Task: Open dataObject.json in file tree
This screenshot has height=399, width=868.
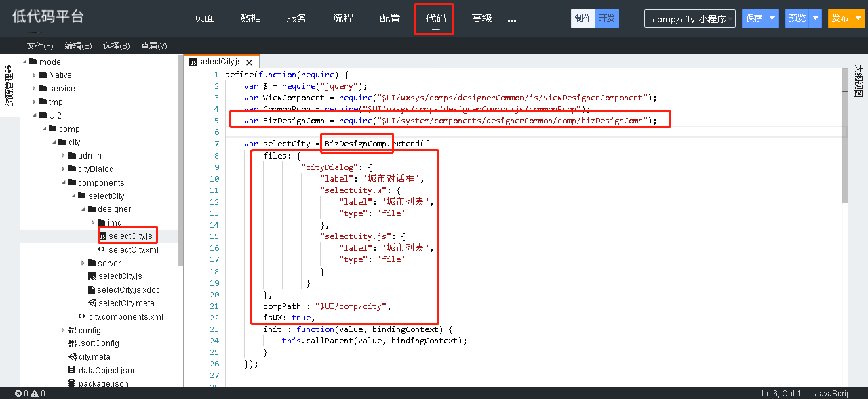Action: pos(107,371)
